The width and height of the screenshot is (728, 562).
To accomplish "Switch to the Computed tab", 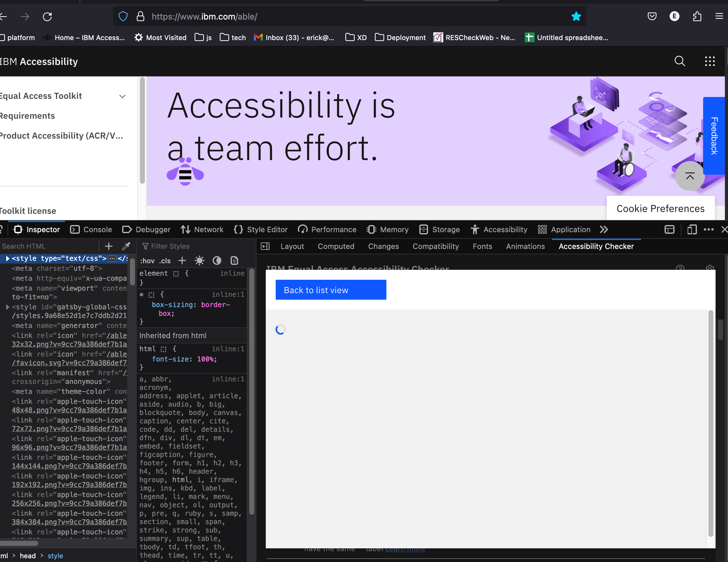I will pyautogui.click(x=336, y=246).
